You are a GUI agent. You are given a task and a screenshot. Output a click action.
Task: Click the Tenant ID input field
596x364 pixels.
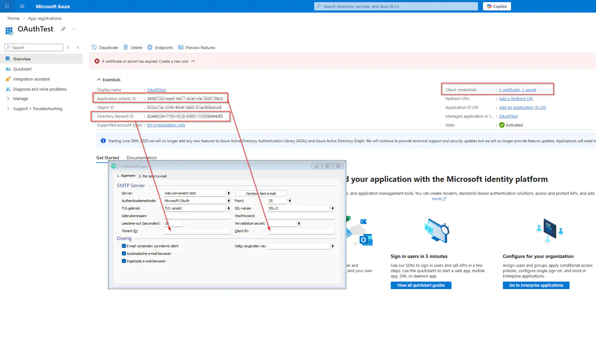[x=197, y=231]
